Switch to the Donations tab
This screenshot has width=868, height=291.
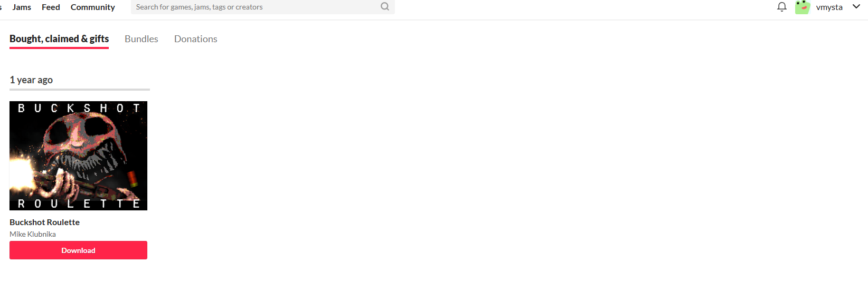tap(196, 39)
